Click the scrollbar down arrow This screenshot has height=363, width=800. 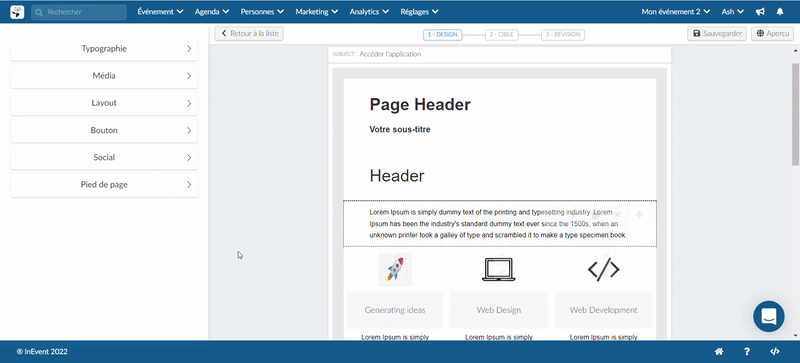click(795, 335)
